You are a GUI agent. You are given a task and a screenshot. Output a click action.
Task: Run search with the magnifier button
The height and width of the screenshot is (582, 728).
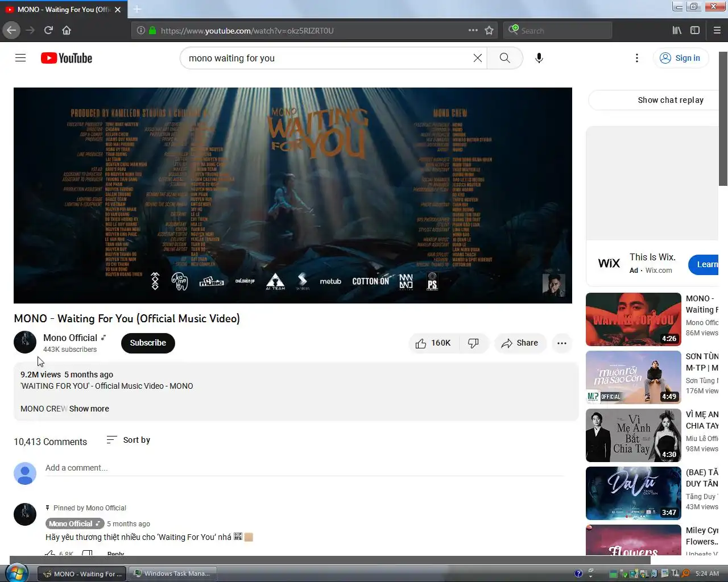504,58
